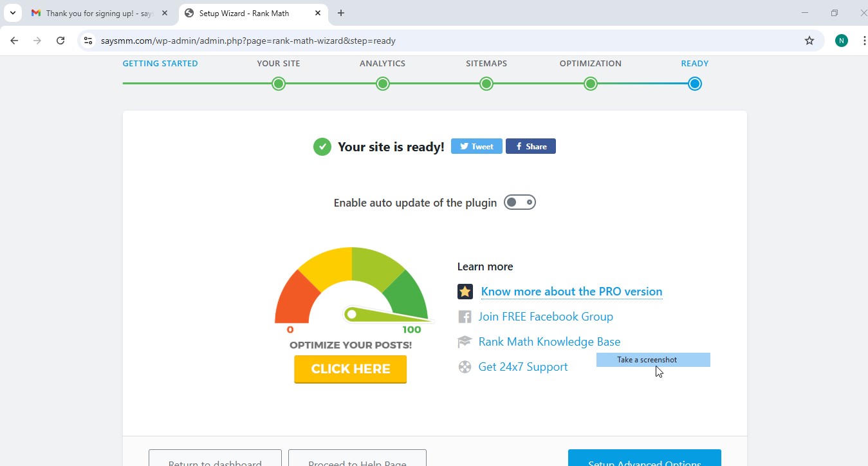The height and width of the screenshot is (466, 868).
Task: Click the Rank Math favicon in the browser tab
Action: tap(190, 13)
